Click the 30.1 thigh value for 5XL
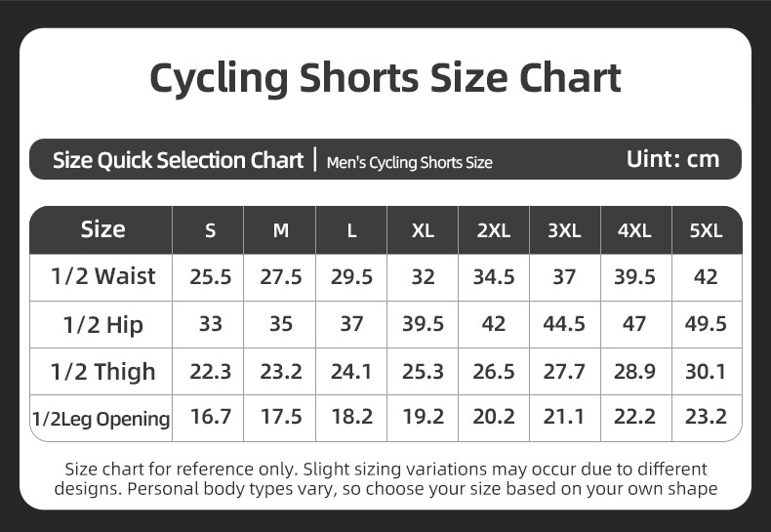The width and height of the screenshot is (771, 532). point(706,371)
